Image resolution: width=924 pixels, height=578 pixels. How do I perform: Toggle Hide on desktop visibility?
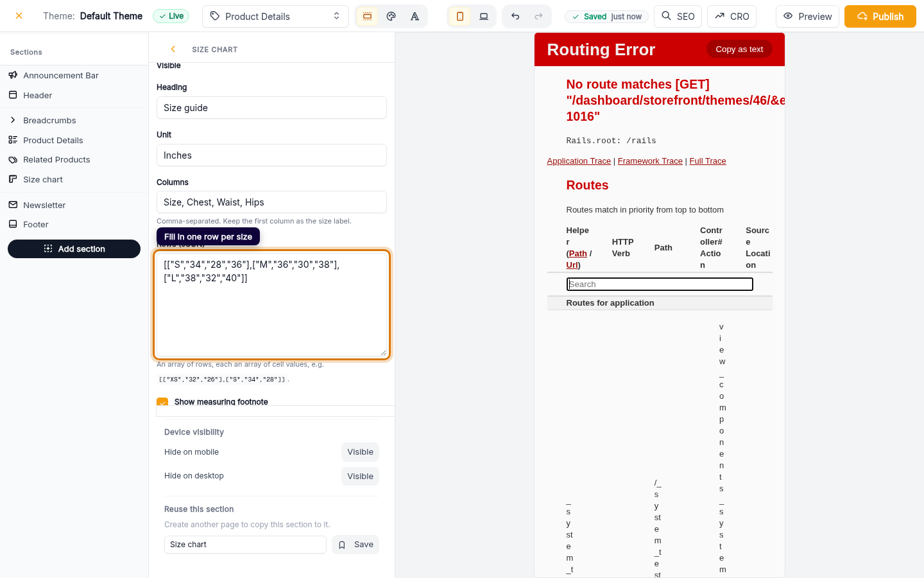tap(360, 477)
